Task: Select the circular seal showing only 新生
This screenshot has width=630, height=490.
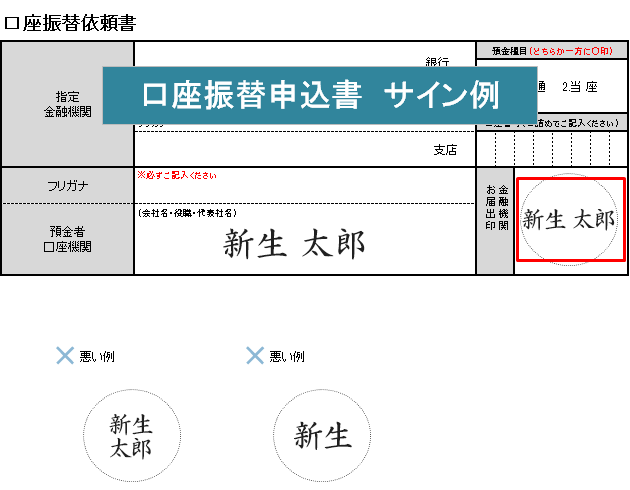Action: pos(323,437)
